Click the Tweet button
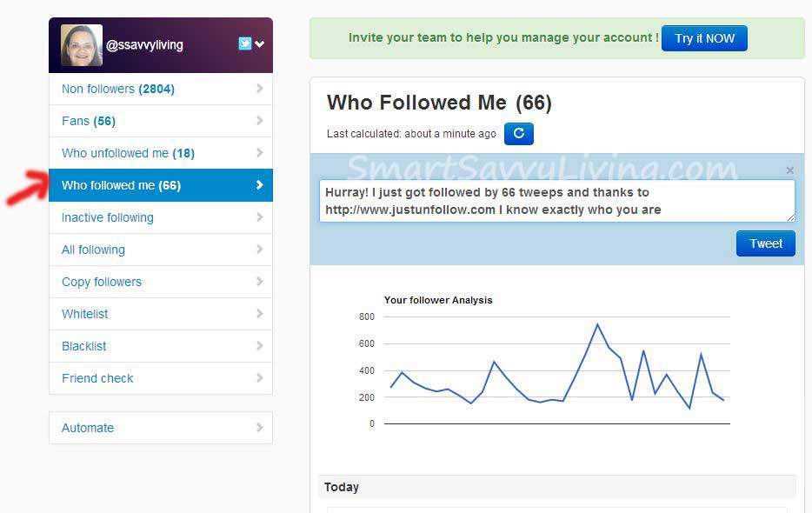Viewport: 812px width, 513px height. click(x=765, y=243)
